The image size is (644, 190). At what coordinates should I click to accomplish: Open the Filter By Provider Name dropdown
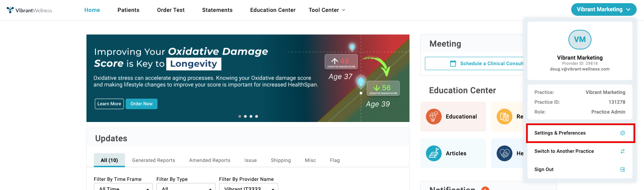tap(248, 187)
